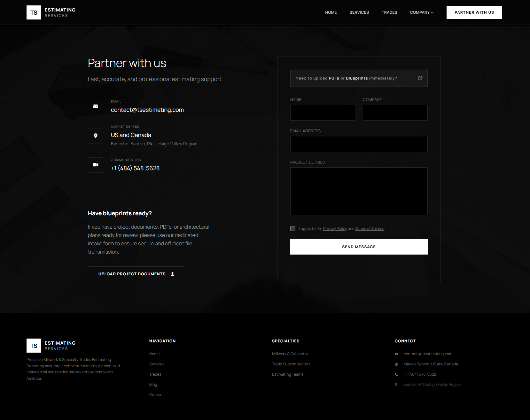Click the external link icon in upload banner
This screenshot has height=420, width=530.
click(420, 78)
